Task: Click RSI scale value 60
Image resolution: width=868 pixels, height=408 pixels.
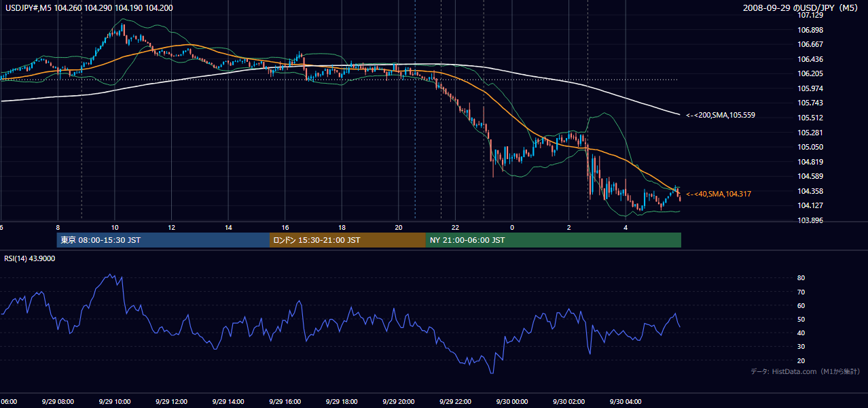Action: (x=801, y=305)
